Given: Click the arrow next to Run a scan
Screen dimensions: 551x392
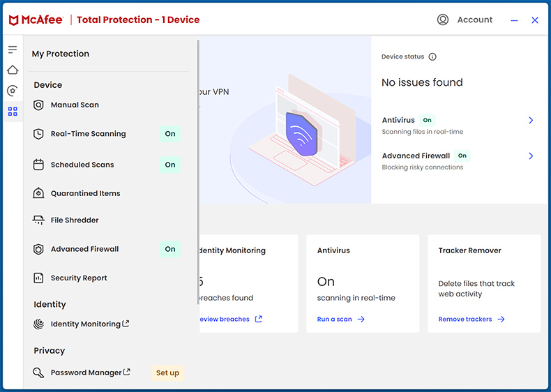Looking at the screenshot, I should click(361, 319).
